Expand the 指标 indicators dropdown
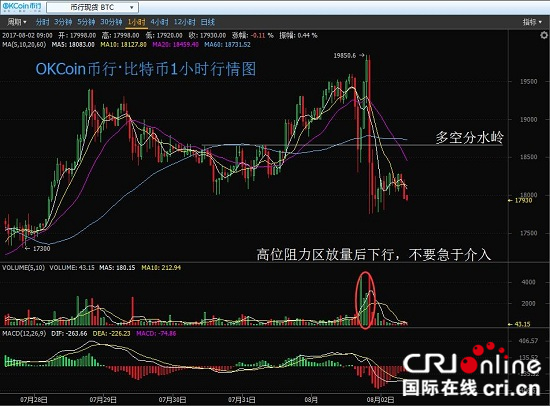 click(x=532, y=22)
